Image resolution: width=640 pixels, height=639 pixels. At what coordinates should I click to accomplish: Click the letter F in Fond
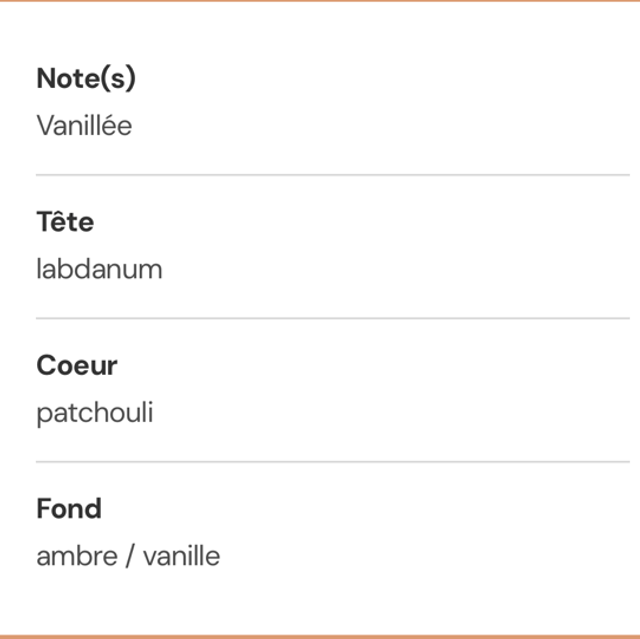tap(44, 508)
